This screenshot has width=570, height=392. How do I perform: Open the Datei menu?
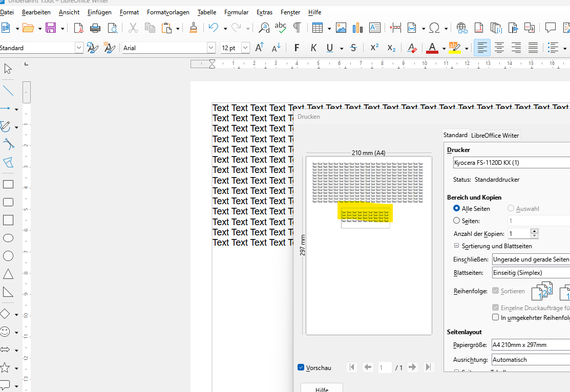click(x=7, y=12)
